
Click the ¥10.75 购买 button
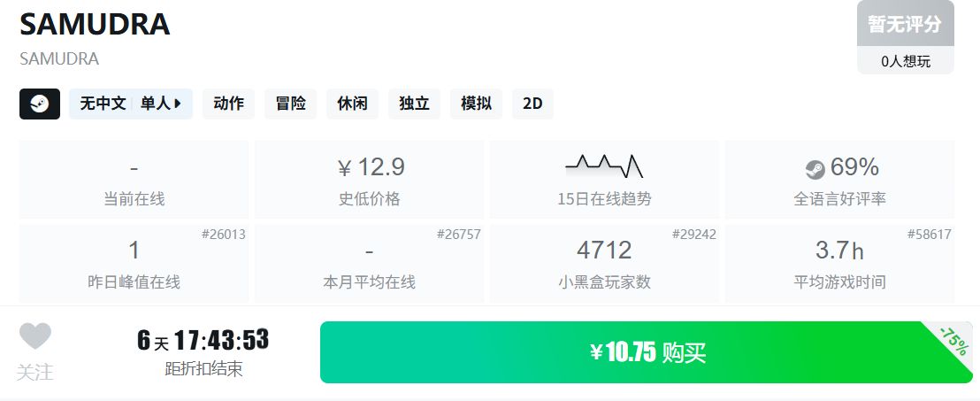[647, 352]
